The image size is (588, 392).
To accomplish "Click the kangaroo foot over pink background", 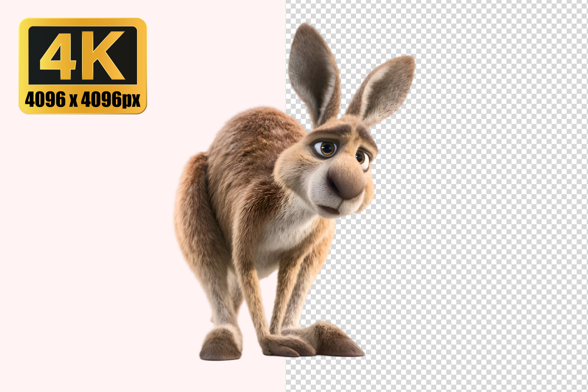I will pos(220,344).
